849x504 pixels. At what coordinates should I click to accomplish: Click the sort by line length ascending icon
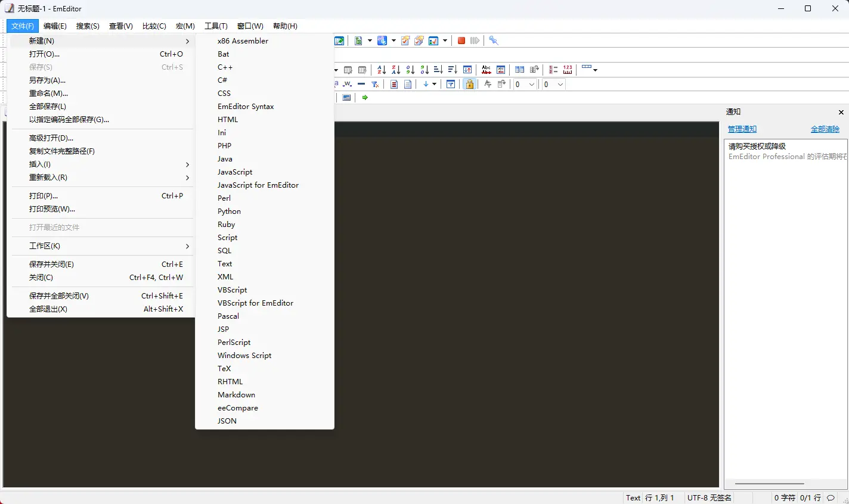438,70
